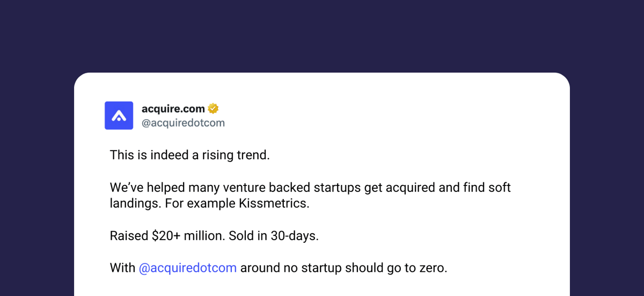Screen dimensions: 644x296
Task: Click the sentence 'This is indeed a rising trend.'
Action: [189, 156]
